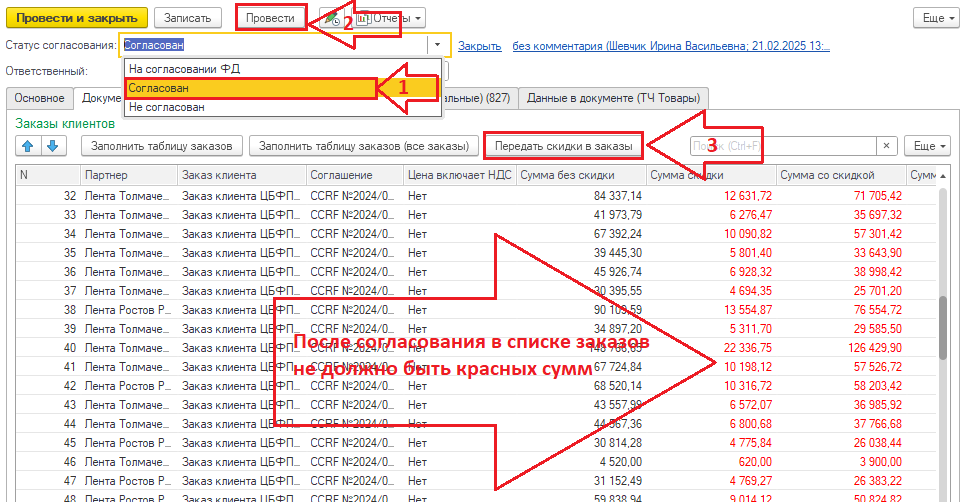Click the Провести button

click(x=272, y=18)
